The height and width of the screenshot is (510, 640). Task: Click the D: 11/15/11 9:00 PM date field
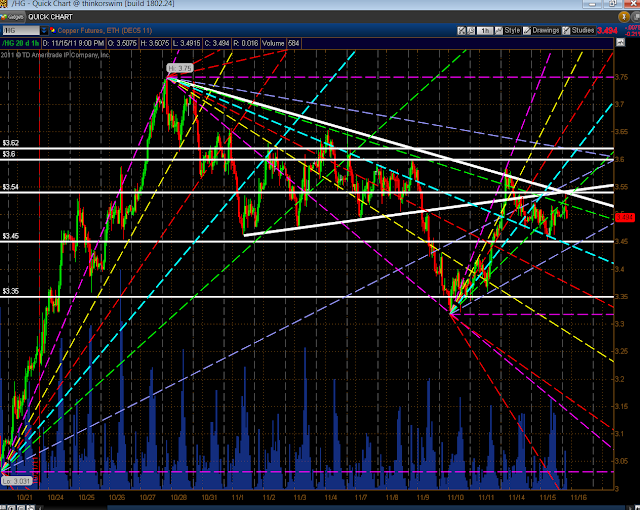coord(73,43)
